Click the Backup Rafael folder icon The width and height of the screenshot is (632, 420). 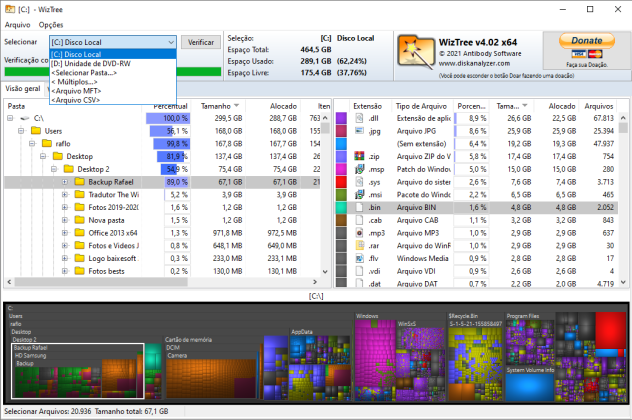pos(80,182)
